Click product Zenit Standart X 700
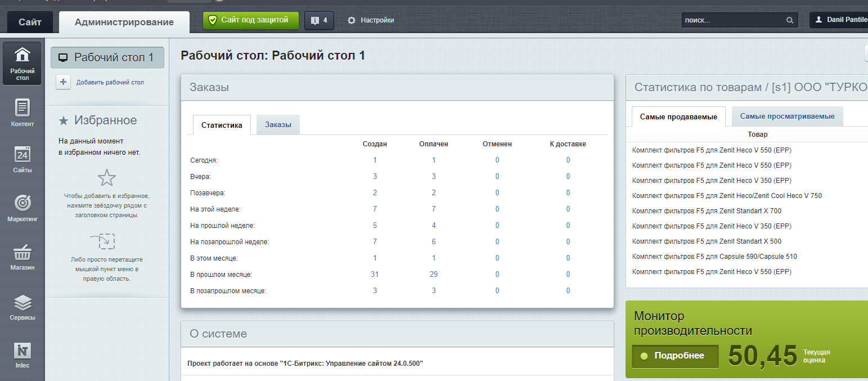Viewport: 868px width, 381px height. tap(707, 211)
